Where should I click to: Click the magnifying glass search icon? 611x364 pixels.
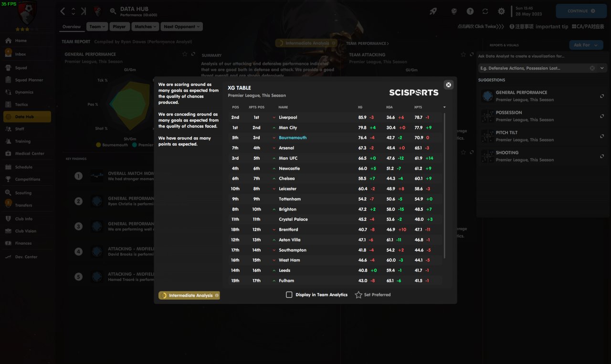point(113,11)
